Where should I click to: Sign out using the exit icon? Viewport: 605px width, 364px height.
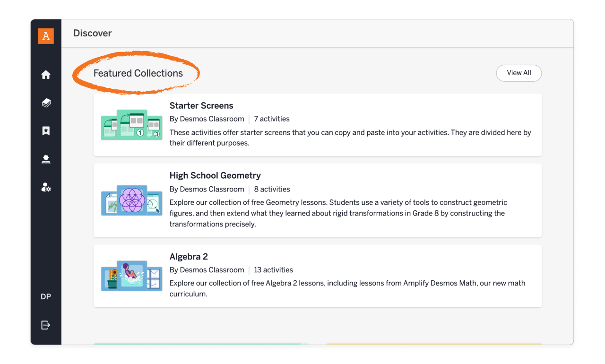tap(45, 325)
